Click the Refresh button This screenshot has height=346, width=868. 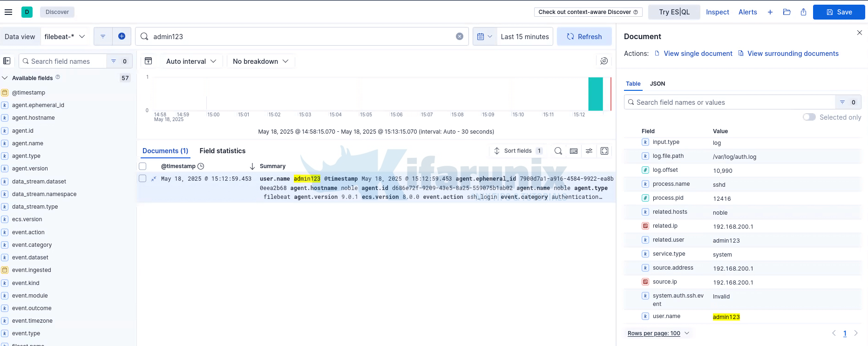coord(584,36)
